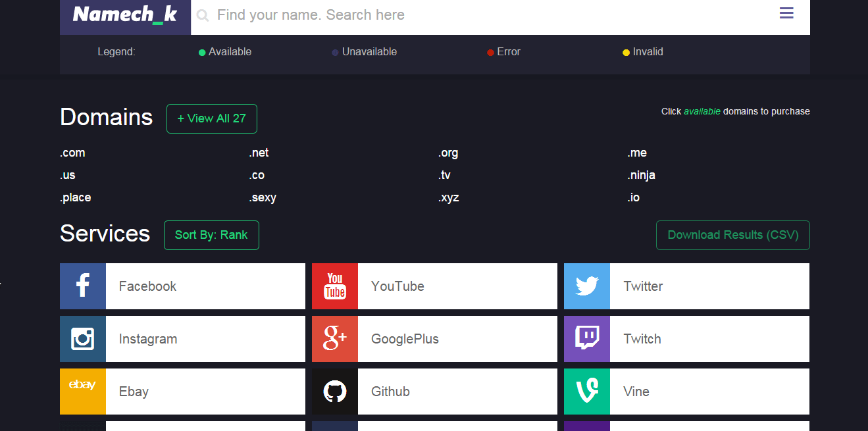Viewport: 868px width, 431px height.
Task: Select the .com domain
Action: pos(72,153)
